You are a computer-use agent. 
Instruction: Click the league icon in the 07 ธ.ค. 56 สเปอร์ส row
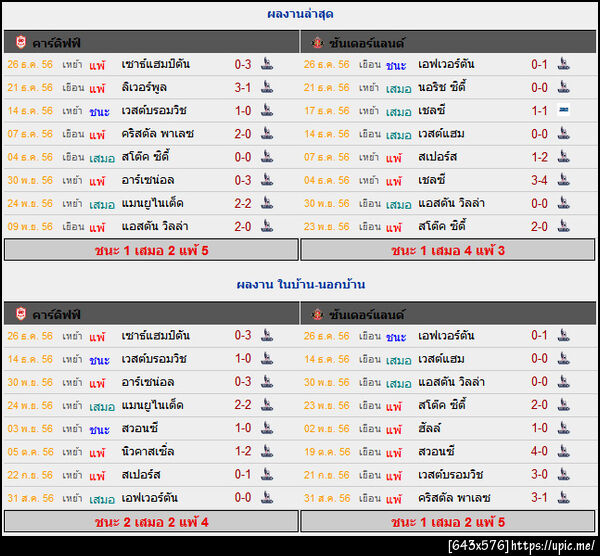[x=563, y=156]
